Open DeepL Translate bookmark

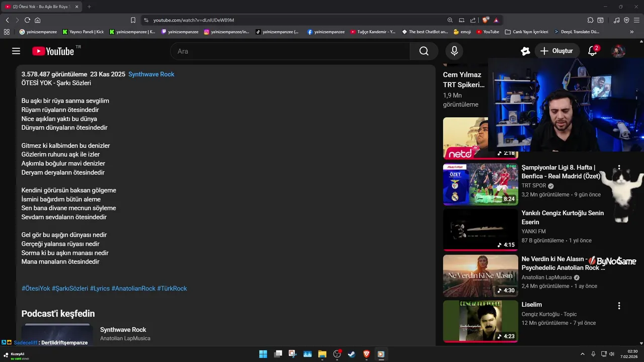point(577,32)
